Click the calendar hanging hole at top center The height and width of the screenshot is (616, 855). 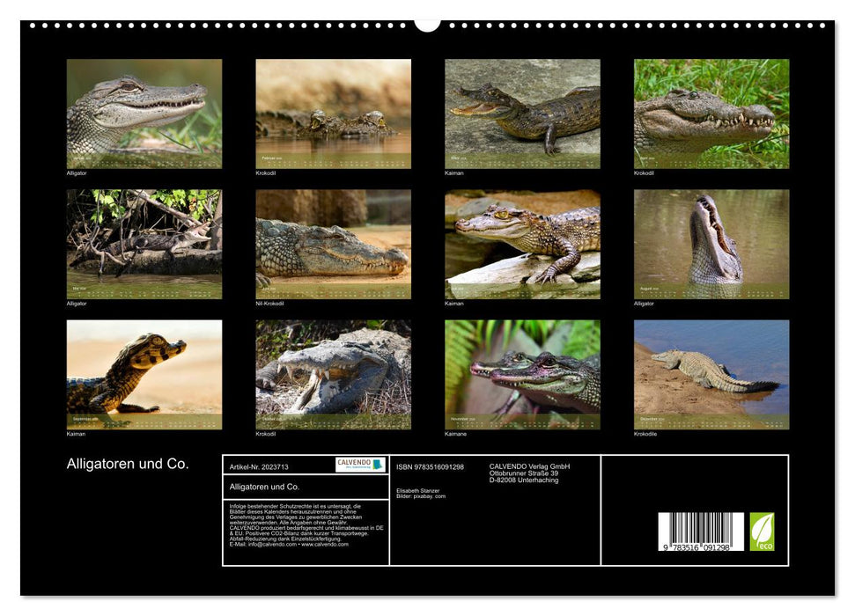(x=427, y=24)
